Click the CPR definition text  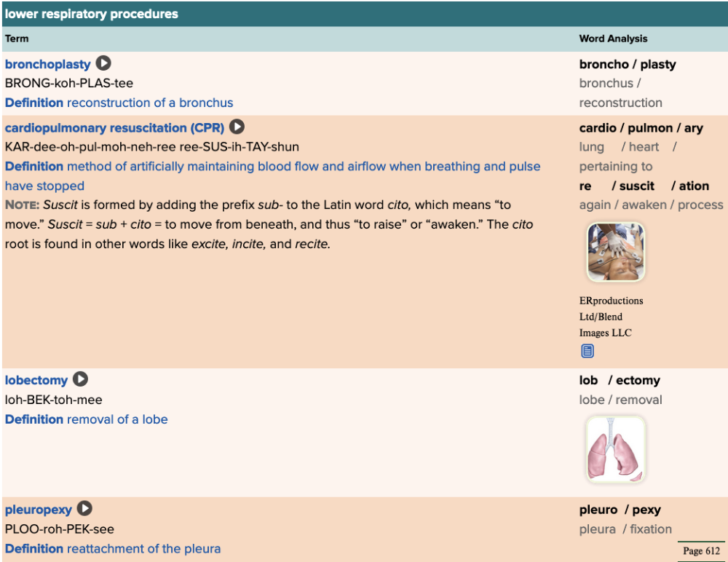[304, 167]
